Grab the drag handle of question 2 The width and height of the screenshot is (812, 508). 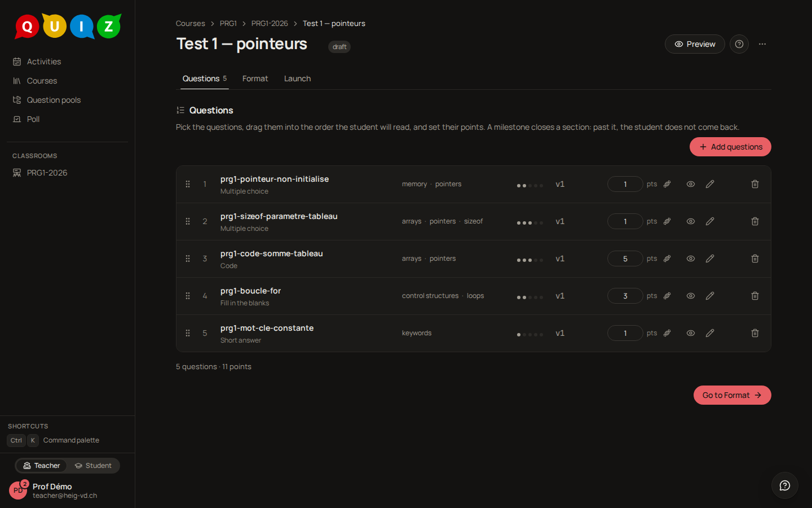pos(188,221)
